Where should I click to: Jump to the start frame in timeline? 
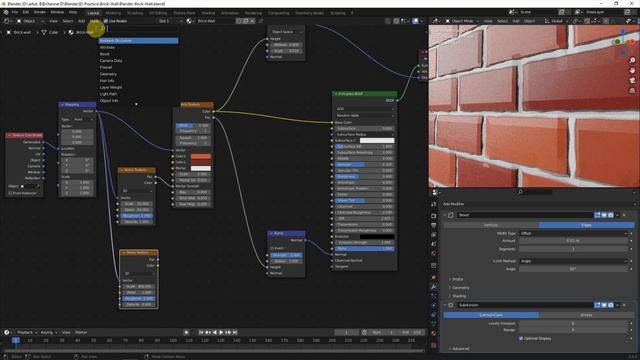[x=201, y=332]
